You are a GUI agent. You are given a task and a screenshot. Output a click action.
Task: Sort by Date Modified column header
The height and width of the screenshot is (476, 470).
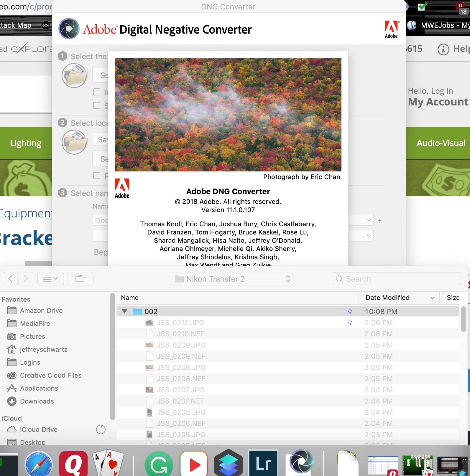click(x=399, y=297)
